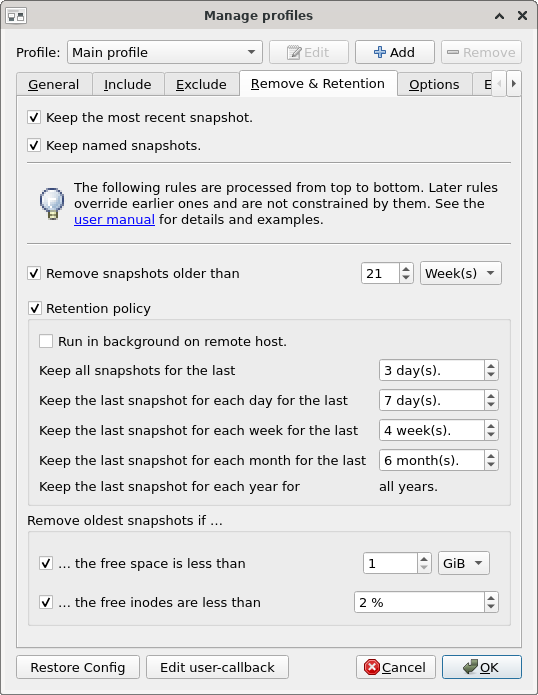
Task: Switch to the General tab
Action: point(54,84)
